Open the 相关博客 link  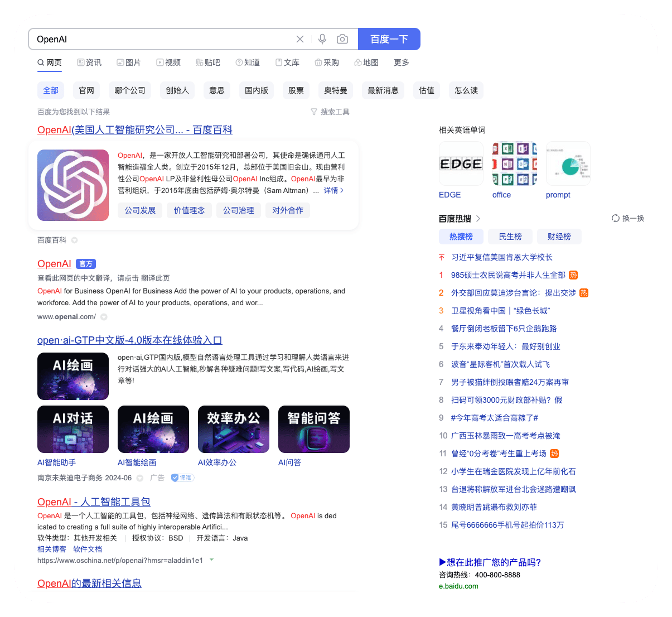(x=52, y=549)
